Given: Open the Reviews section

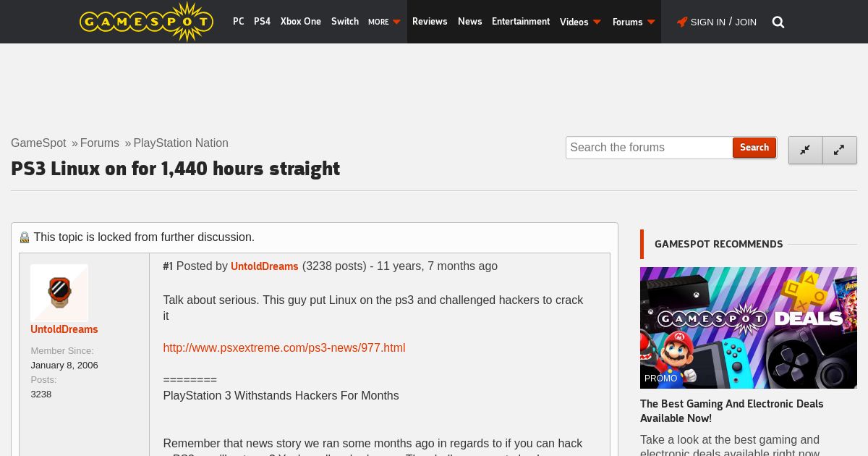Looking at the screenshot, I should coord(430,22).
